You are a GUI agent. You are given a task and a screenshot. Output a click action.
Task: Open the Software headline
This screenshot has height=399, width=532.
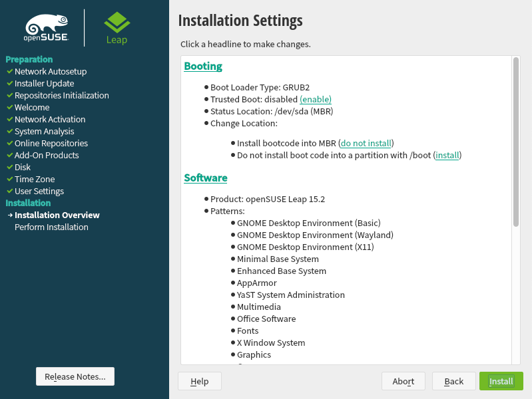coord(206,178)
